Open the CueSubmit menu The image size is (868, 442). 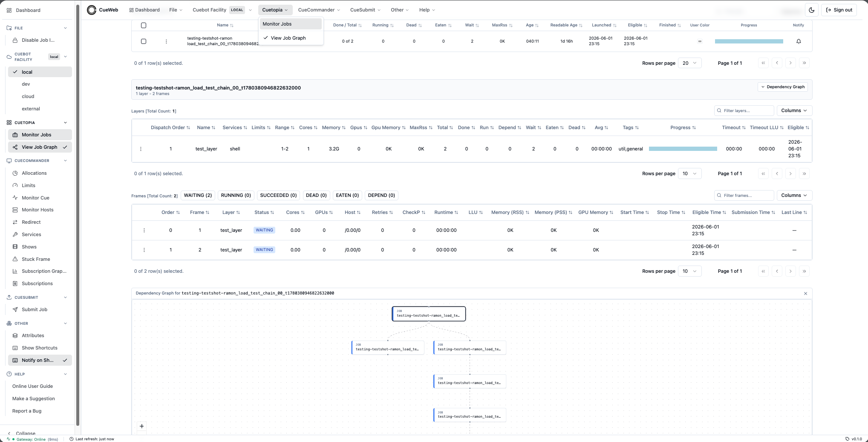pyautogui.click(x=365, y=10)
